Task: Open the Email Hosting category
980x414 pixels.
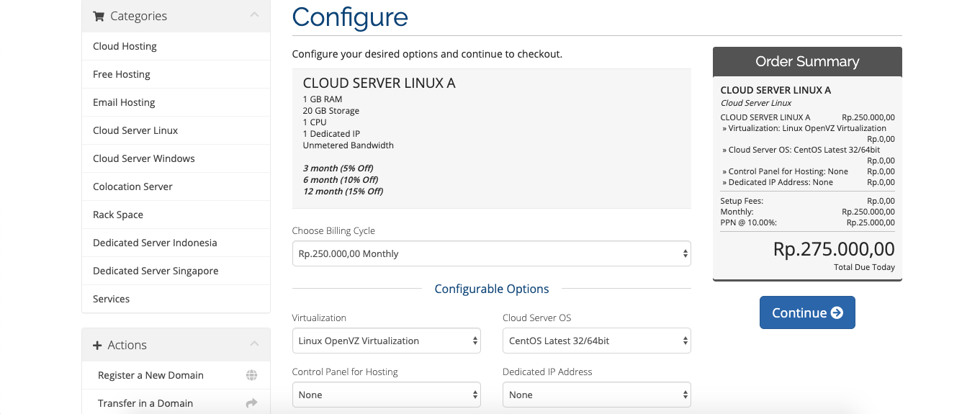Action: coord(176,102)
